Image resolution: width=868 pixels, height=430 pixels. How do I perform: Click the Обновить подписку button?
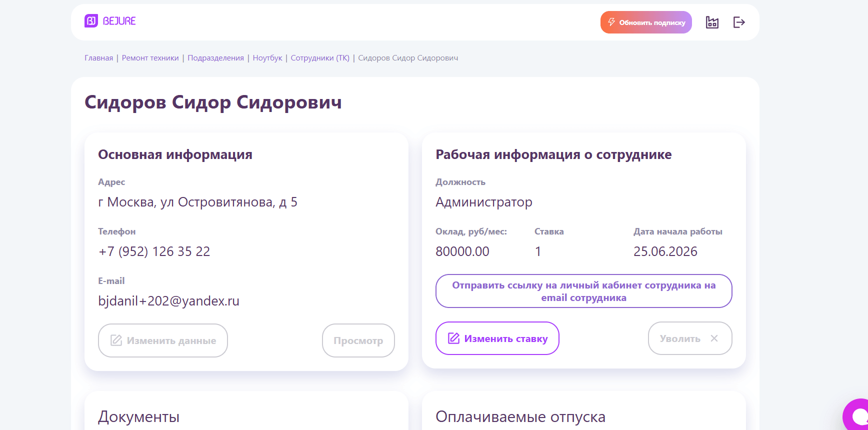point(646,22)
